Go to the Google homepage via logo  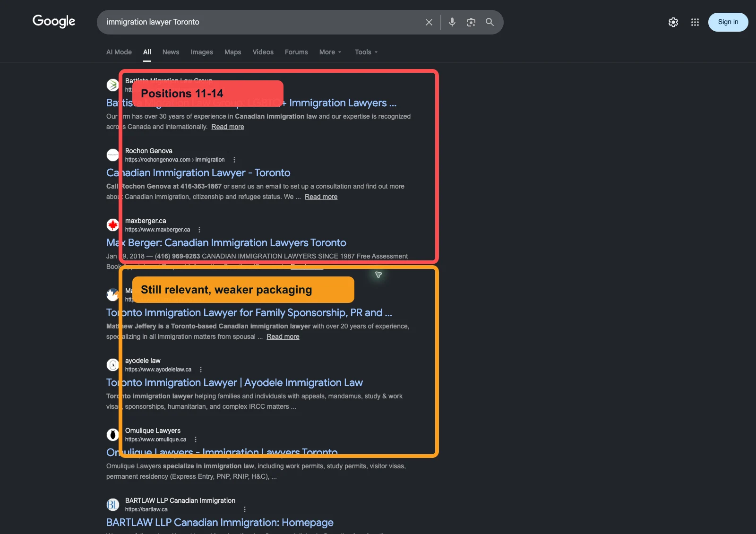pos(54,21)
